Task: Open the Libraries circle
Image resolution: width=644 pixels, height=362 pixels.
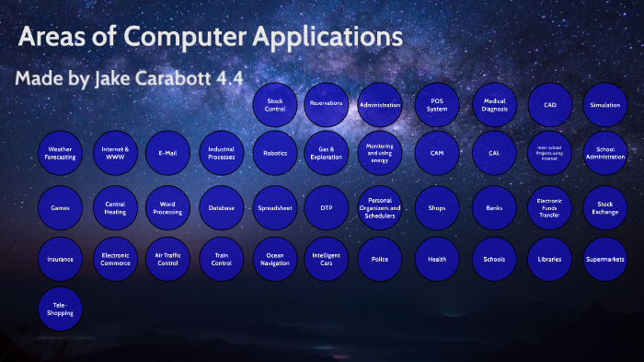Action: coord(550,259)
